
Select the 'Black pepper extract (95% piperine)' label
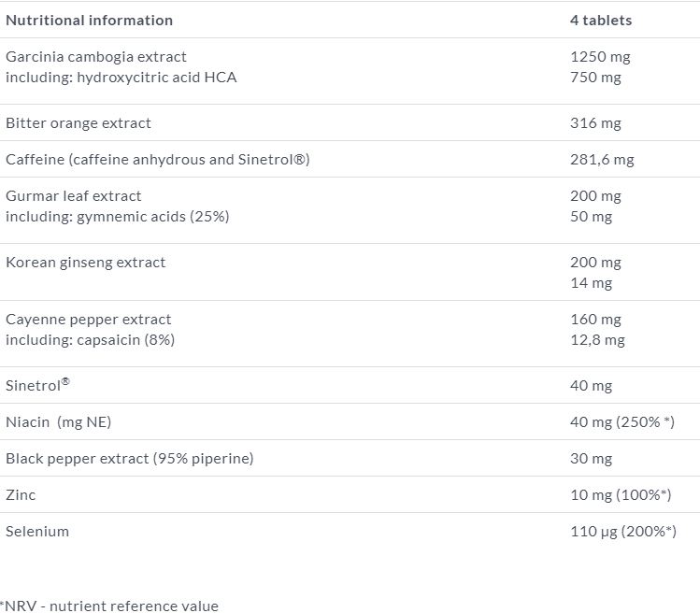[x=130, y=458]
